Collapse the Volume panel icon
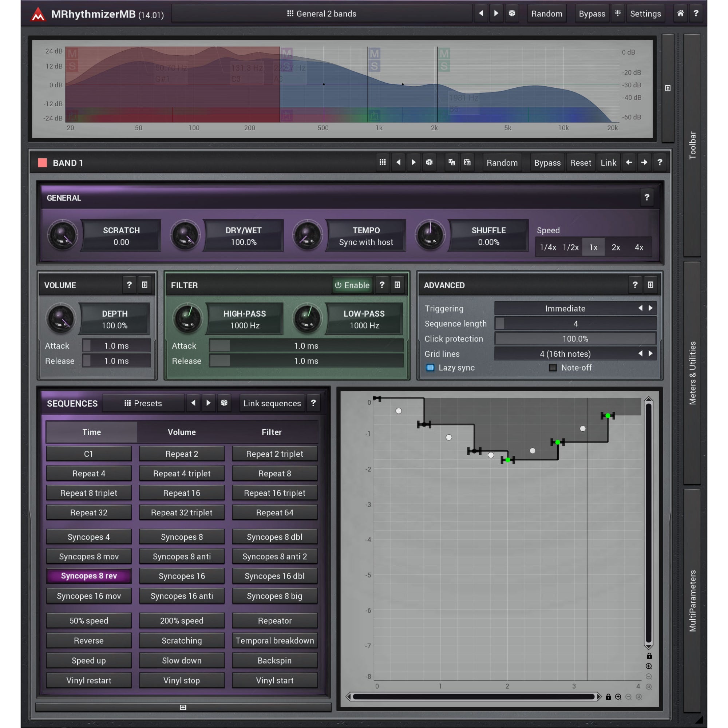This screenshot has height=728, width=728. tap(145, 285)
